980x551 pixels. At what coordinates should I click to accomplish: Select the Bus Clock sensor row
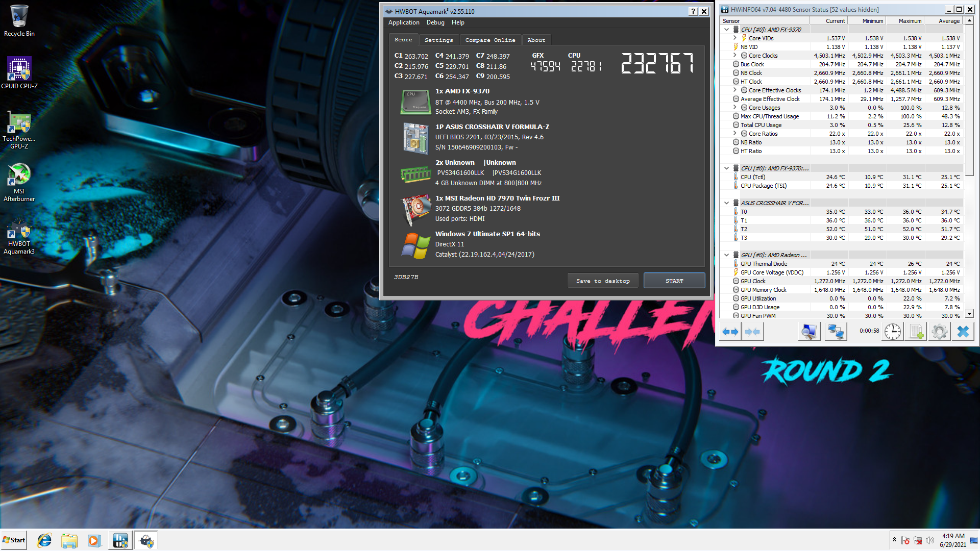coord(841,64)
